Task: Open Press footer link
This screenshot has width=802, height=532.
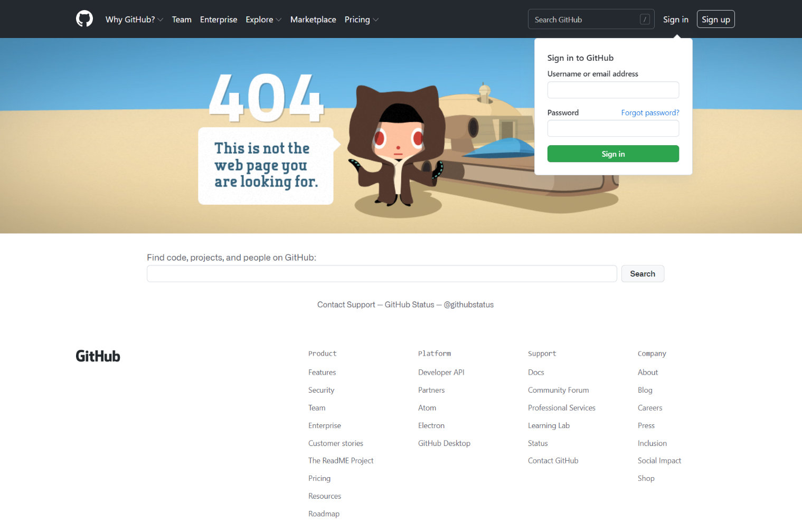Action: 646,425
